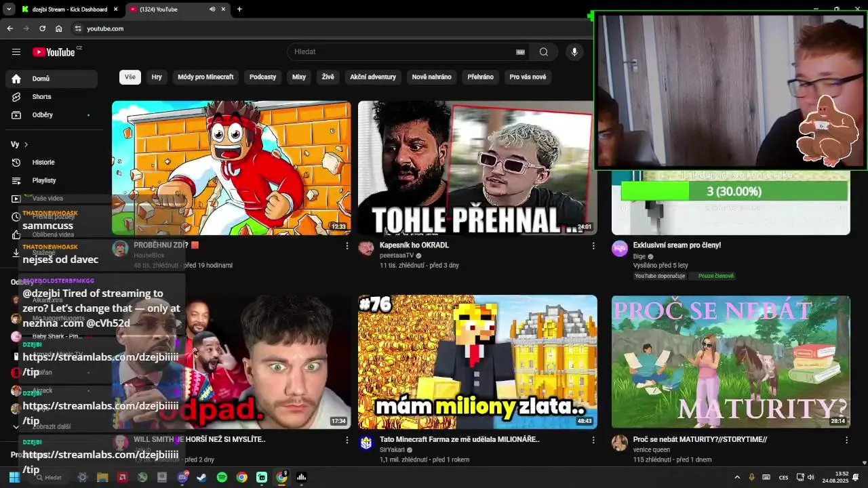Show hidden system tray icons
The width and height of the screenshot is (868, 488).
pyautogui.click(x=737, y=477)
